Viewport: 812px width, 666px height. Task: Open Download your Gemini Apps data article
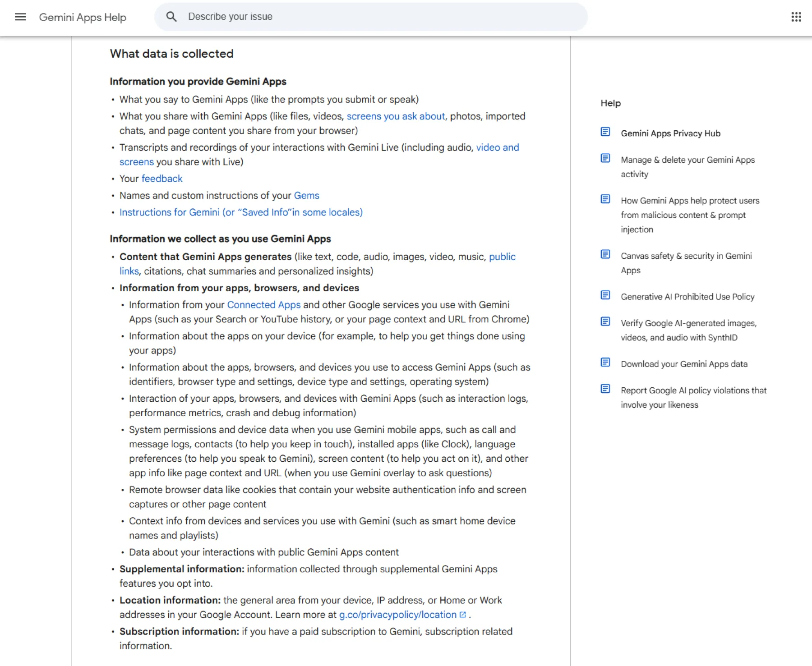click(x=684, y=364)
